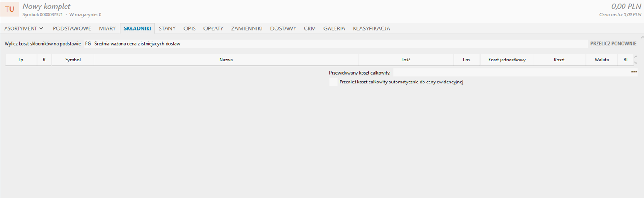Open the MIARY tab

(x=107, y=28)
